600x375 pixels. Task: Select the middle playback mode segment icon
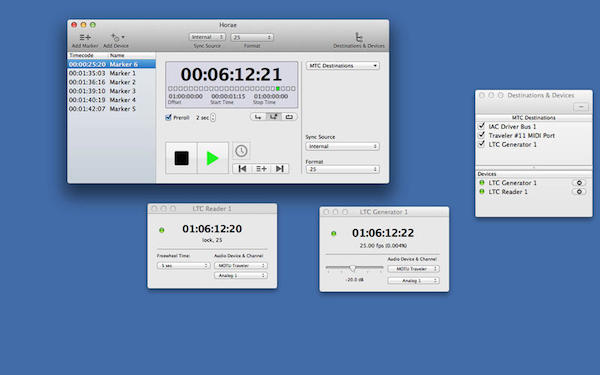point(274,117)
